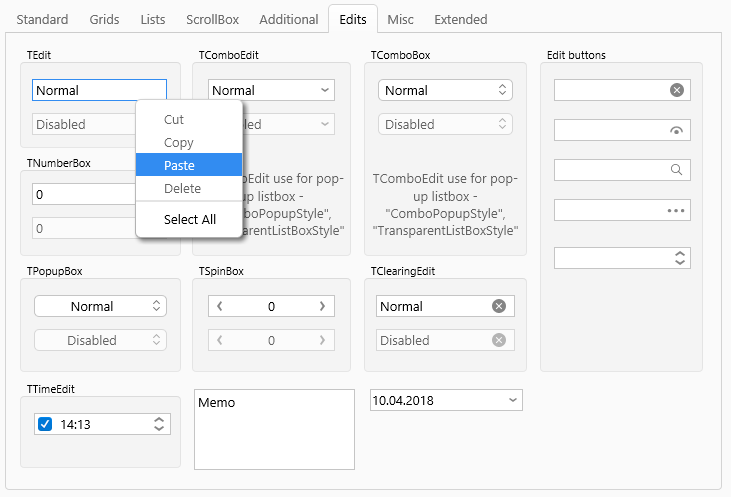Click the 14:13 time spinner arrows
731x497 pixels.
pos(159,424)
